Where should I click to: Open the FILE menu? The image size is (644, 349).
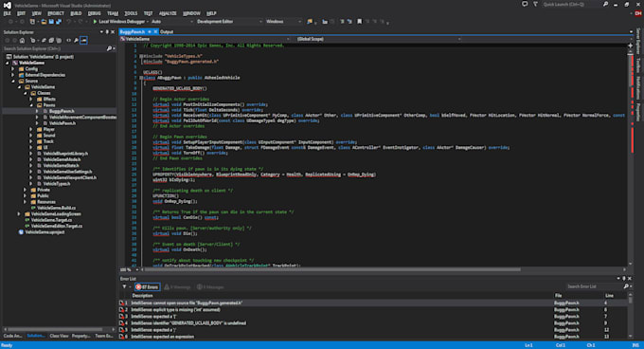(7, 13)
